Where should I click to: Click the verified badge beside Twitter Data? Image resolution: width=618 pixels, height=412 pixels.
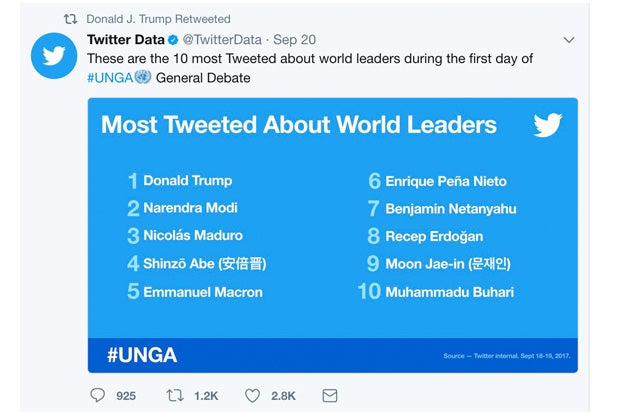(173, 40)
